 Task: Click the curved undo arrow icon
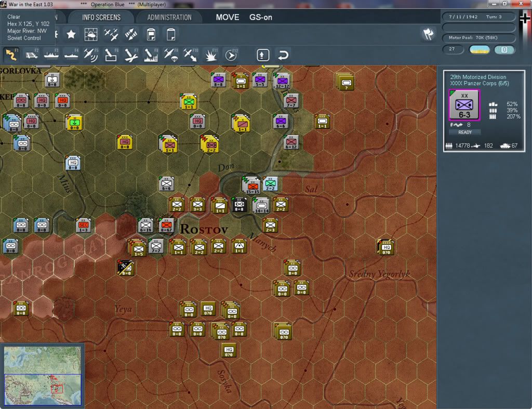[x=283, y=55]
